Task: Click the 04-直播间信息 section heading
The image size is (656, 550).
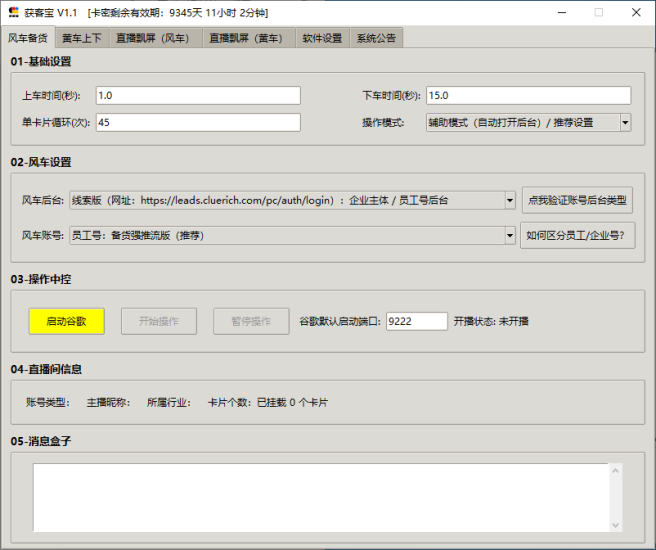Action: [46, 369]
